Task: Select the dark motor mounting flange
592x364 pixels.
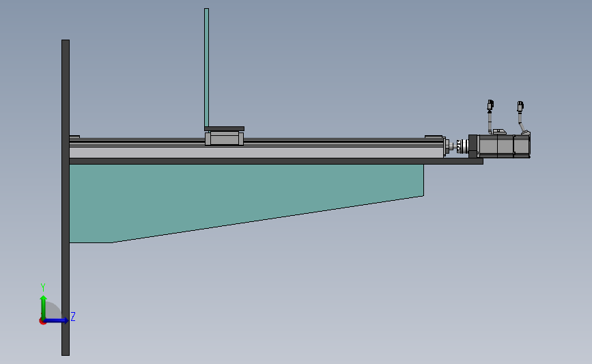Action: 473,146
